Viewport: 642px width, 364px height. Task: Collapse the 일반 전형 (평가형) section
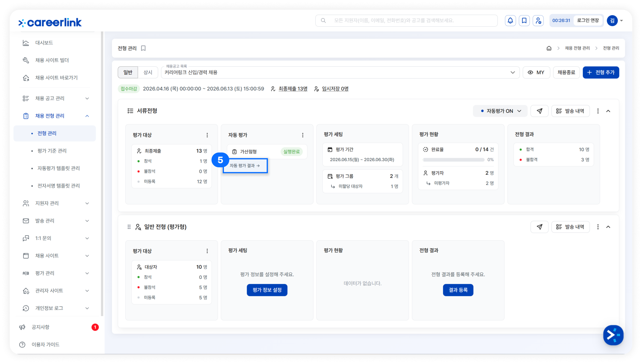coord(608,227)
